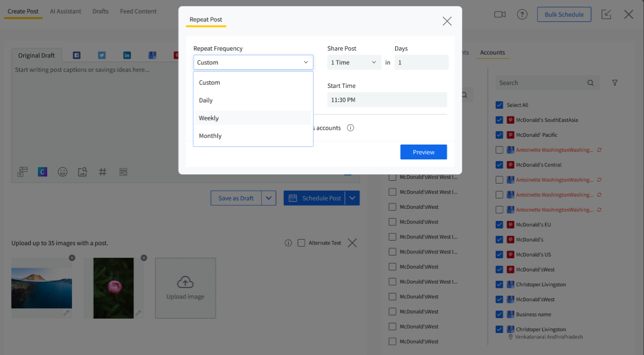The image size is (644, 355).
Task: Choose Weekly from frequency list
Action: 209,118
